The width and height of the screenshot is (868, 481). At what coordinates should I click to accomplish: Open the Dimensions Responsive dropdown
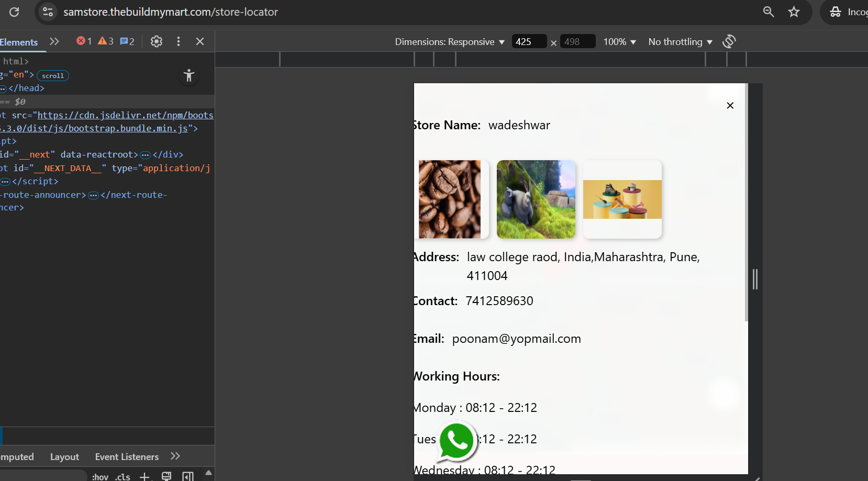[450, 42]
